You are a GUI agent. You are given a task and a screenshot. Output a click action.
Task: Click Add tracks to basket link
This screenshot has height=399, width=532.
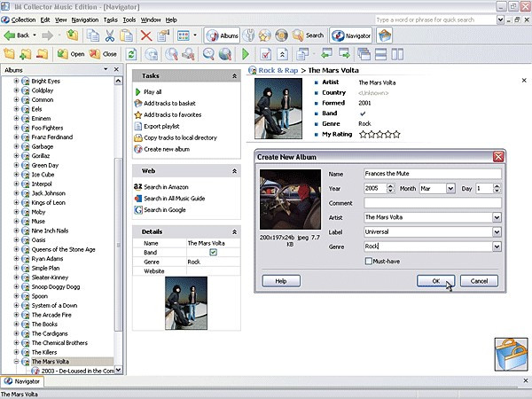pos(169,103)
